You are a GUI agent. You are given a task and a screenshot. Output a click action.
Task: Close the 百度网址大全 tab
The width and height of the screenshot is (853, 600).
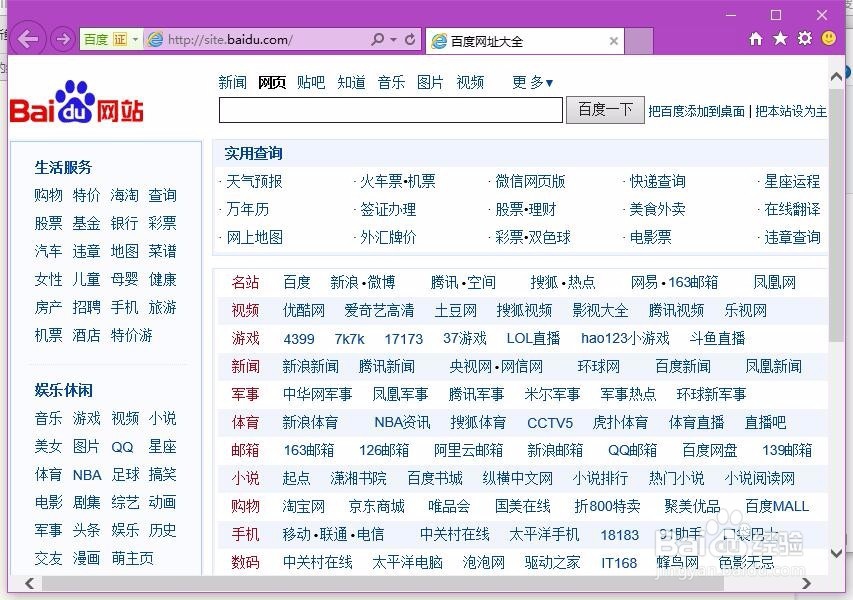click(614, 41)
